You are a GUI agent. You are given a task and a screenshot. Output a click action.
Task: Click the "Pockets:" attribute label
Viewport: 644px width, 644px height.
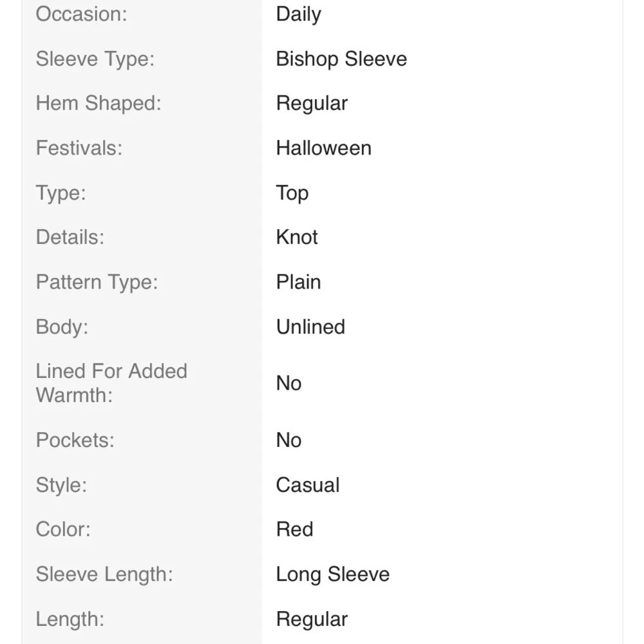75,440
